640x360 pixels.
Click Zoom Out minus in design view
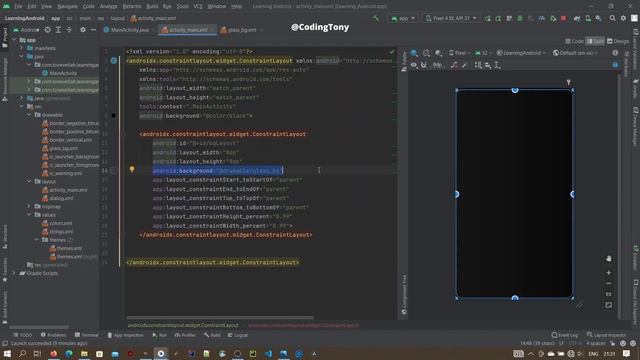click(x=609, y=283)
